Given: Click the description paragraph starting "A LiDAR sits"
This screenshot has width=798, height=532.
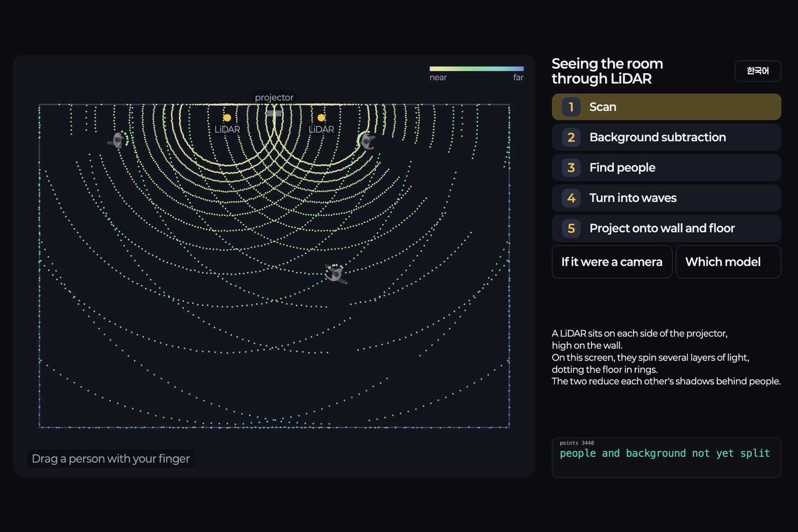Looking at the screenshot, I should click(x=666, y=357).
